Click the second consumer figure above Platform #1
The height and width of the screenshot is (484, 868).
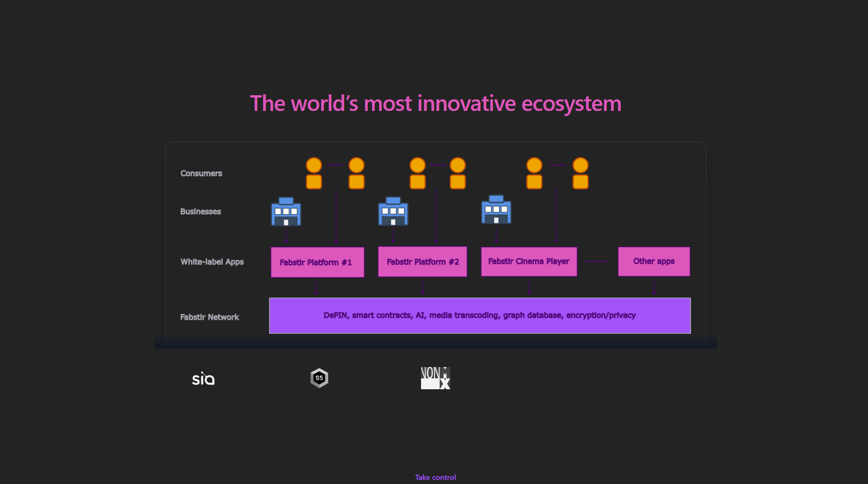pos(356,173)
